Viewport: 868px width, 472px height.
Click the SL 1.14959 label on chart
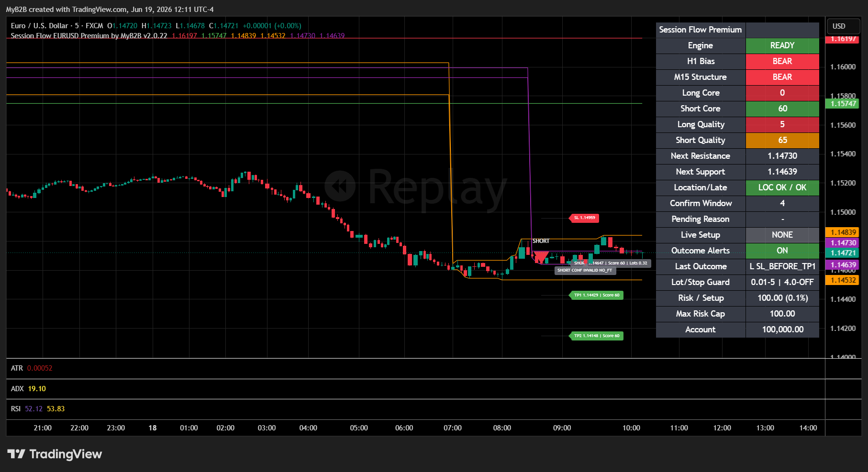click(584, 218)
